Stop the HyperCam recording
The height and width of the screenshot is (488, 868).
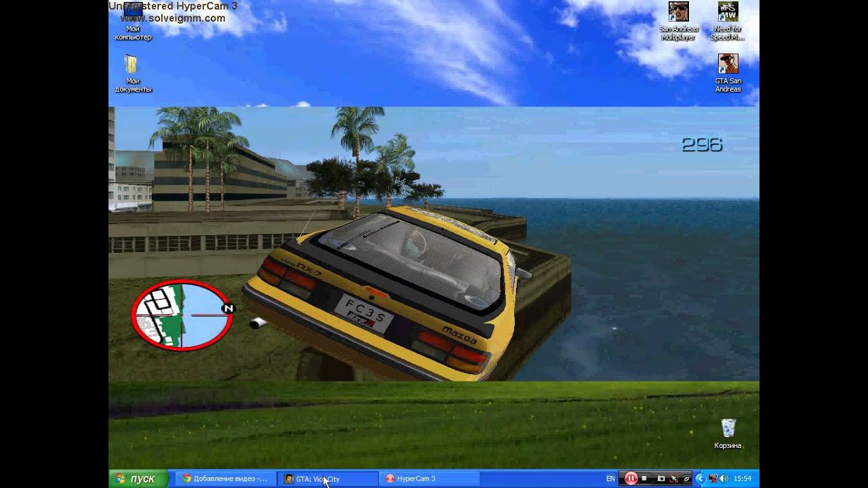(x=644, y=479)
